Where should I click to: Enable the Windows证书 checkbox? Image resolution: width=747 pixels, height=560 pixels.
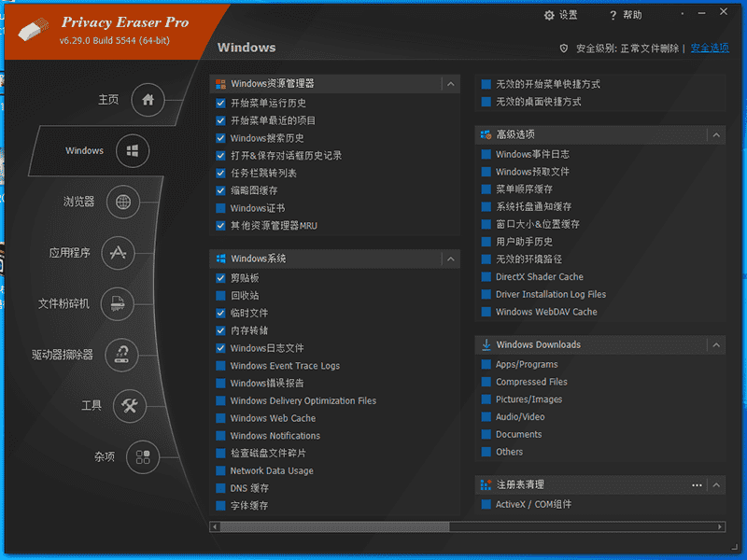coord(220,208)
